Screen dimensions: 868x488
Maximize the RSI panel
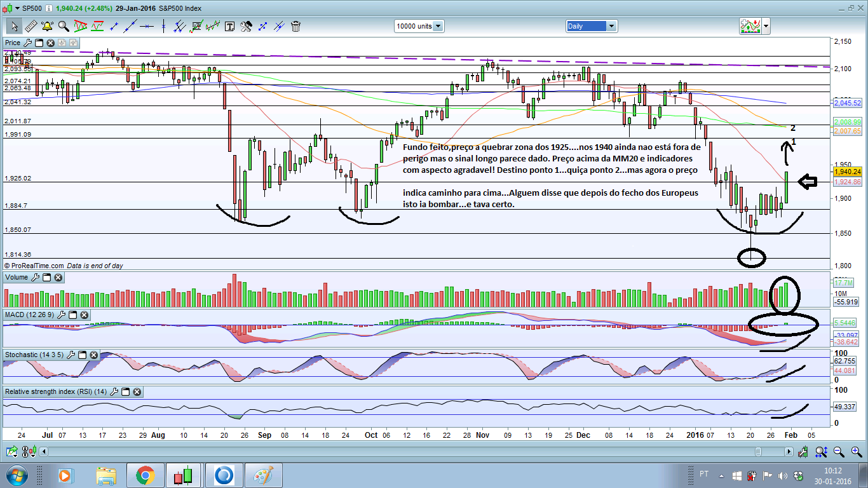point(126,391)
